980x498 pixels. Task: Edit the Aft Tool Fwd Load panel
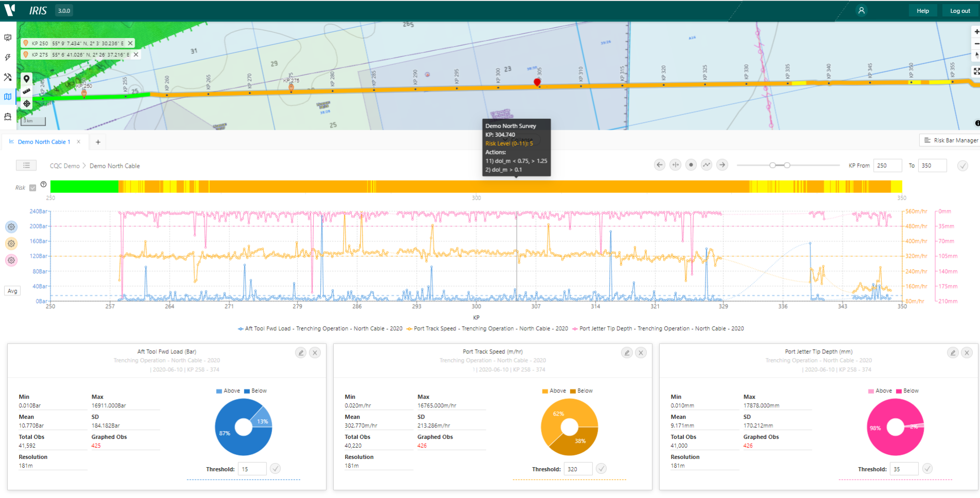[x=301, y=352]
